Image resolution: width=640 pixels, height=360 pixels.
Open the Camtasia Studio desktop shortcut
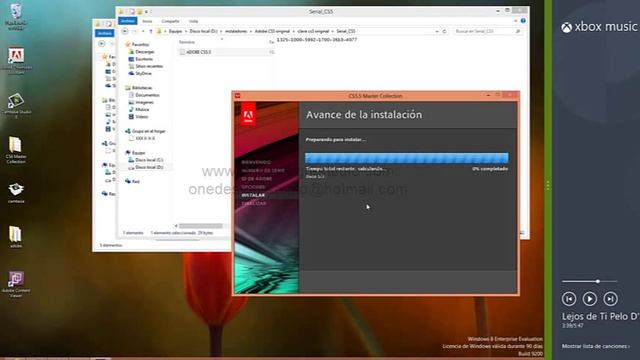coord(16,105)
